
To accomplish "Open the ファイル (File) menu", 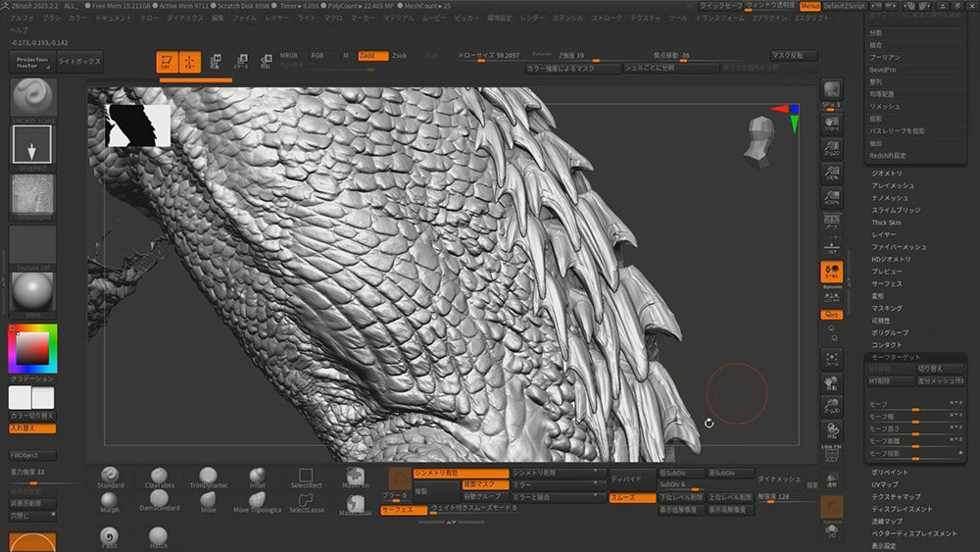I will [x=244, y=19].
